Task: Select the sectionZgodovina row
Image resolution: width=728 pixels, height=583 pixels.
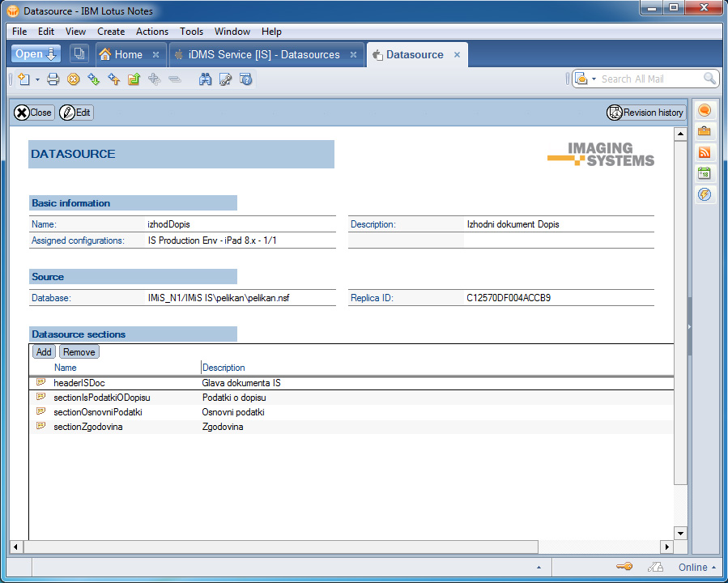Action: [351, 427]
